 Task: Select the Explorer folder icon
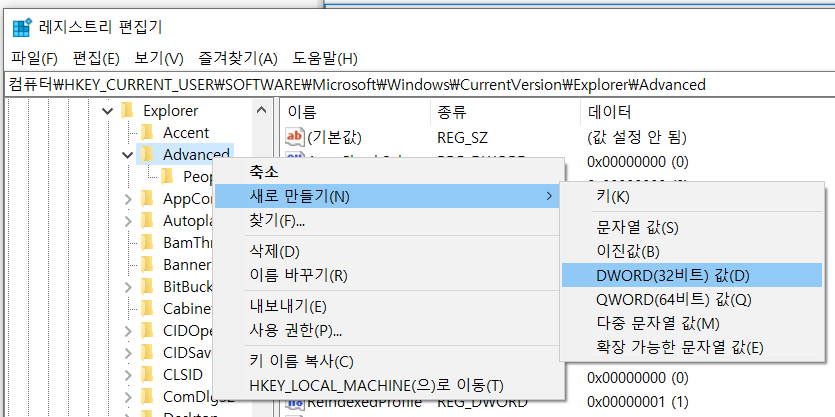pos(127,111)
